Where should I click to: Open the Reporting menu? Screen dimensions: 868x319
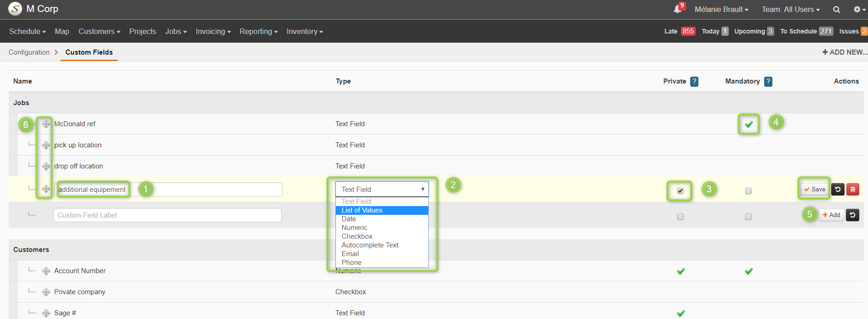pyautogui.click(x=259, y=31)
